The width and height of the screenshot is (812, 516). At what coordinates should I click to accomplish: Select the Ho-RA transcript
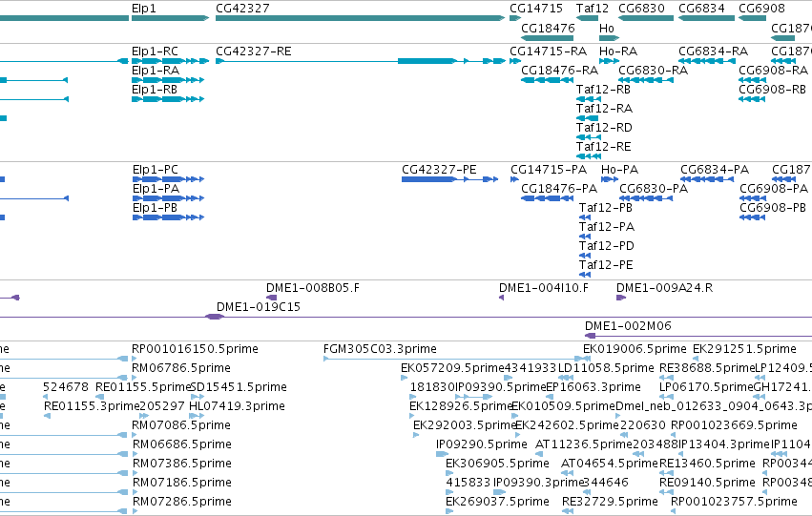[609, 61]
